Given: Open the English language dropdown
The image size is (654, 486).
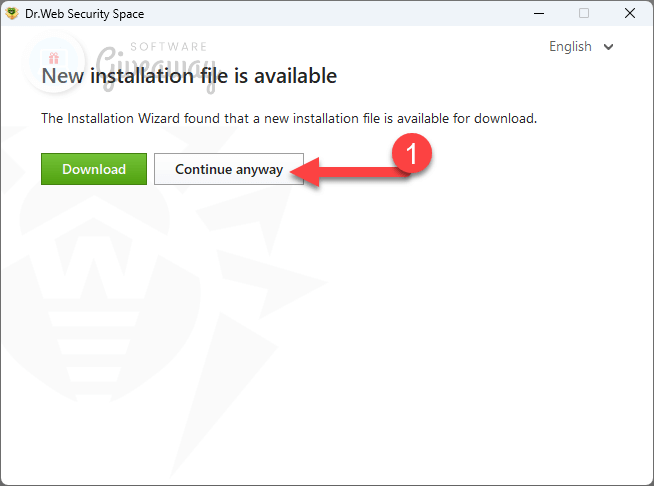Looking at the screenshot, I should (581, 46).
